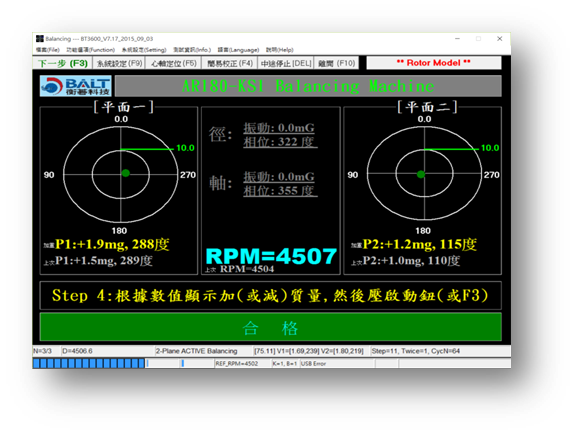576x434 pixels.
Task: Open the File menu
Action: tap(48, 50)
